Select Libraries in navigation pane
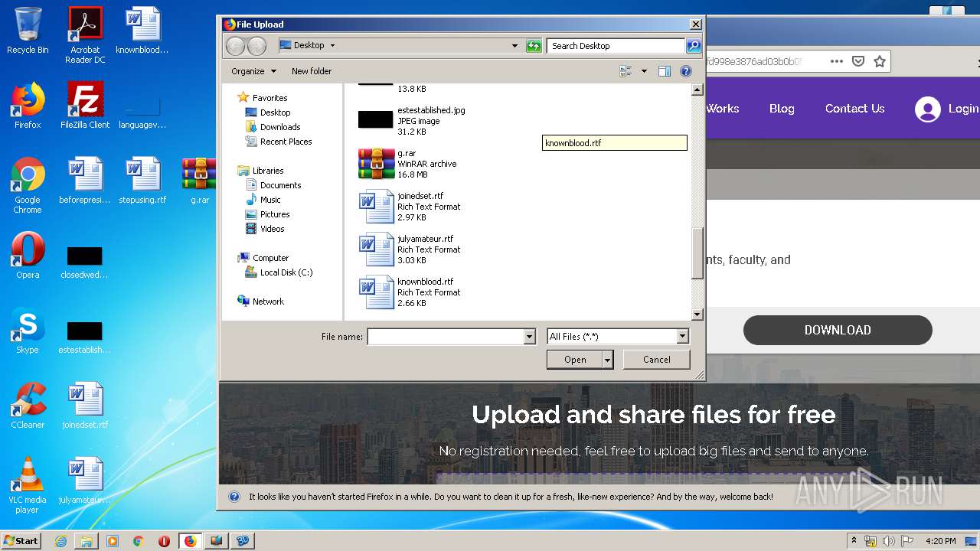The width and height of the screenshot is (980, 551). (x=261, y=171)
